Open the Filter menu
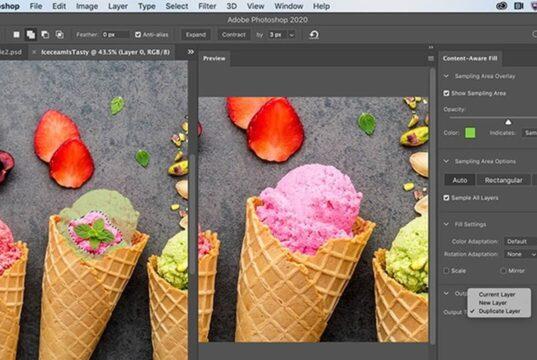This screenshot has width=537, height=360. (x=207, y=6)
